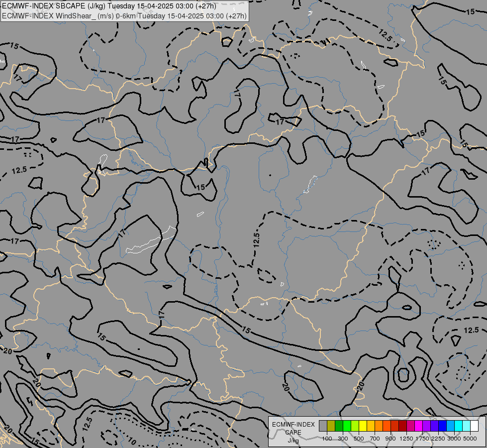Click the legend value 1250
The image size is (487, 448).
click(x=406, y=439)
